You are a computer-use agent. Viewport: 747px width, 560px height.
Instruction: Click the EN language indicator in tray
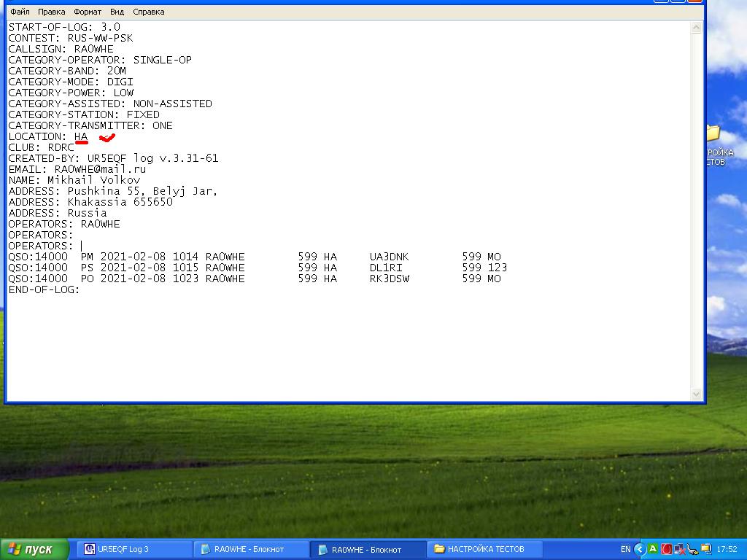(x=625, y=549)
